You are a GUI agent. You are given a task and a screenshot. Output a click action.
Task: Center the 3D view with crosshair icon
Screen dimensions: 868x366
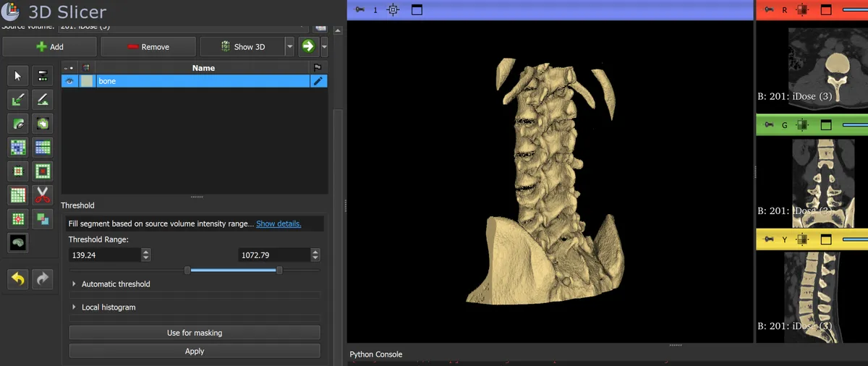tap(393, 10)
